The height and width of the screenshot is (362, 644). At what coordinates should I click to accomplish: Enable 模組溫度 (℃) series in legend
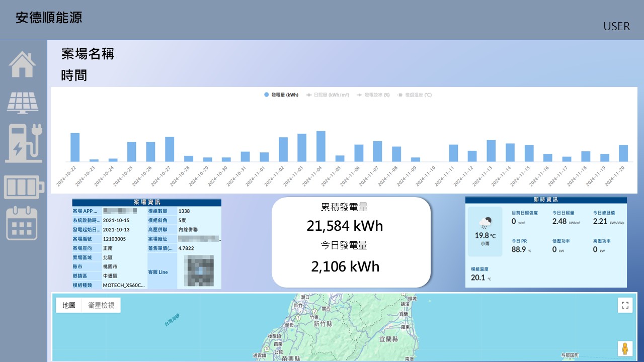415,95
